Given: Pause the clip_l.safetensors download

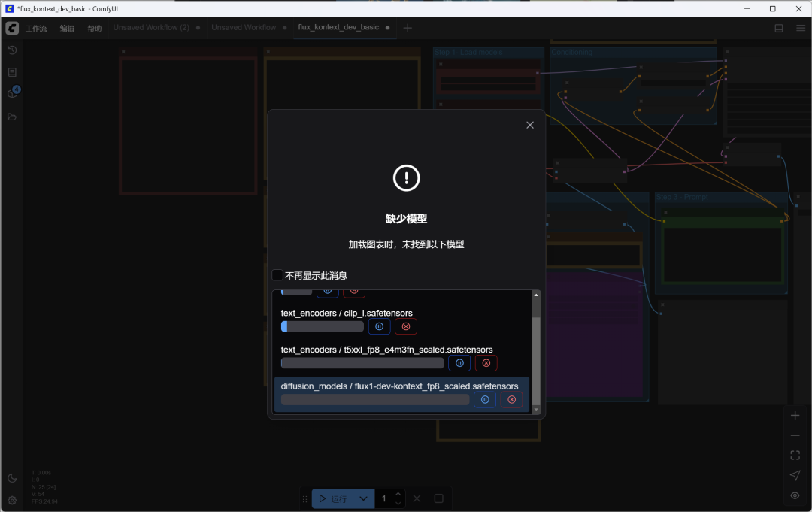Looking at the screenshot, I should tap(379, 326).
